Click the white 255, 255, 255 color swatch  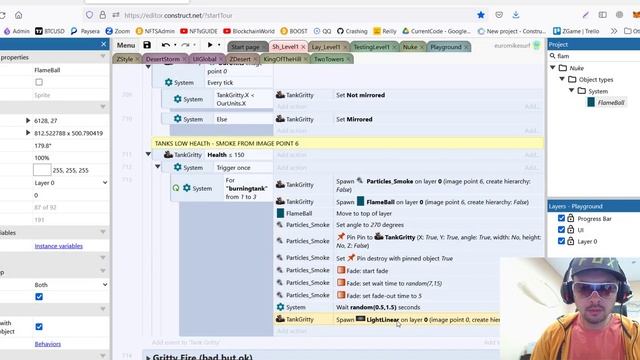click(x=42, y=170)
